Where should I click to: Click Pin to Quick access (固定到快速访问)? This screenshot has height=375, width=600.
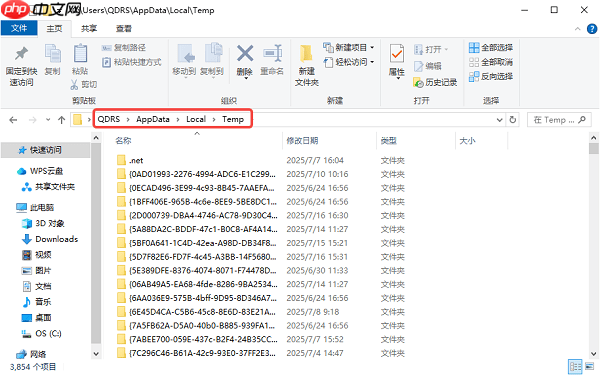(21, 66)
